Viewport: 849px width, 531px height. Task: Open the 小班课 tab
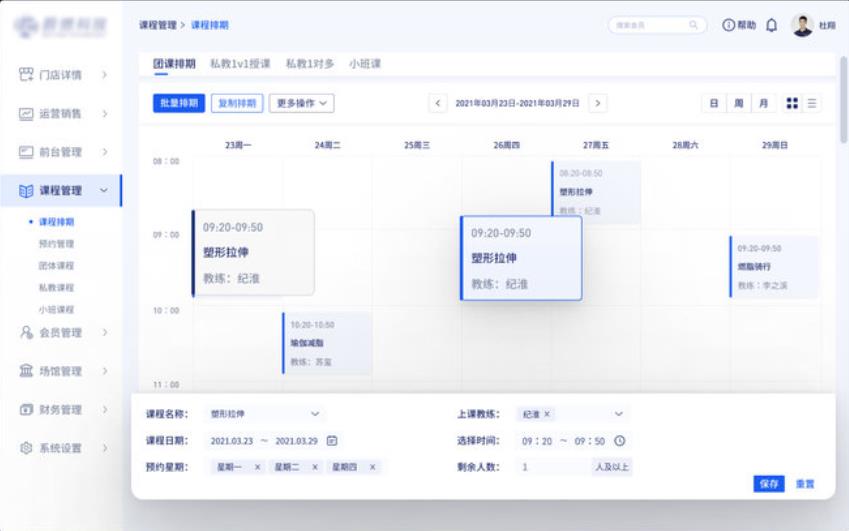click(364, 64)
